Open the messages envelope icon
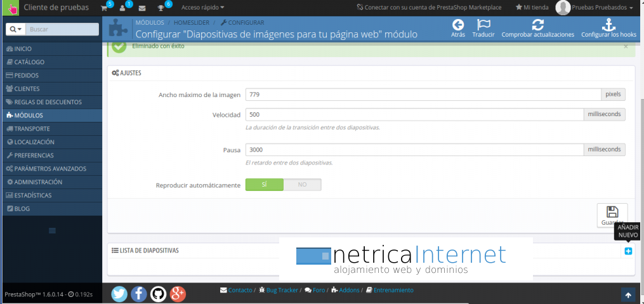The width and height of the screenshot is (644, 304). pos(142,8)
